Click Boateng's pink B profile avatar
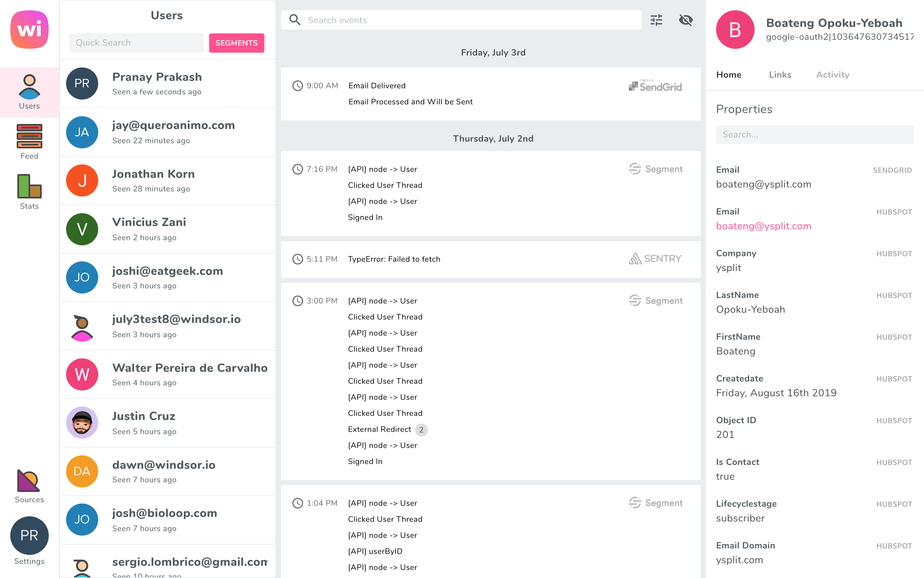The width and height of the screenshot is (924, 578). (x=735, y=30)
